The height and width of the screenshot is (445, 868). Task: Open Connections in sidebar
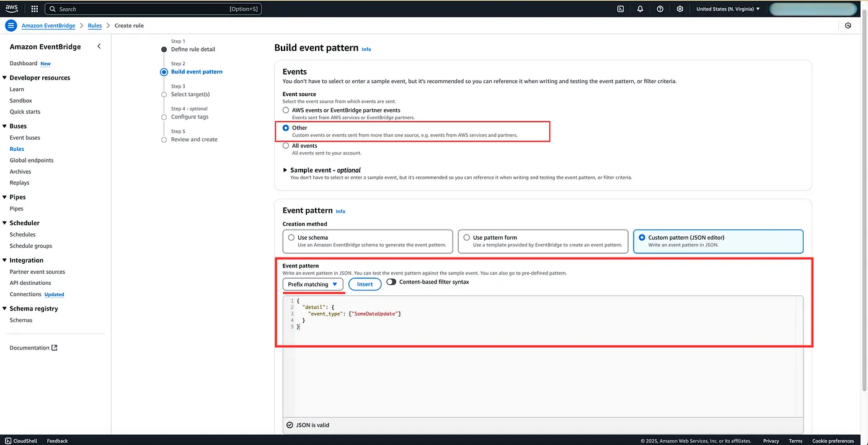[25, 294]
